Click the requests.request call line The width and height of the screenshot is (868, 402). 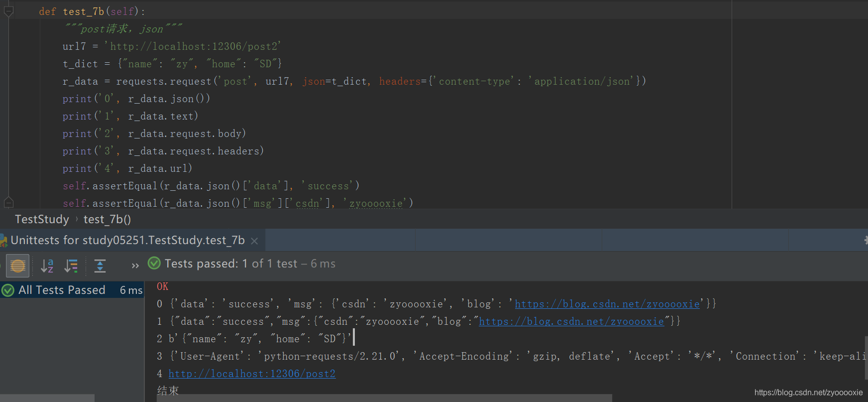354,81
